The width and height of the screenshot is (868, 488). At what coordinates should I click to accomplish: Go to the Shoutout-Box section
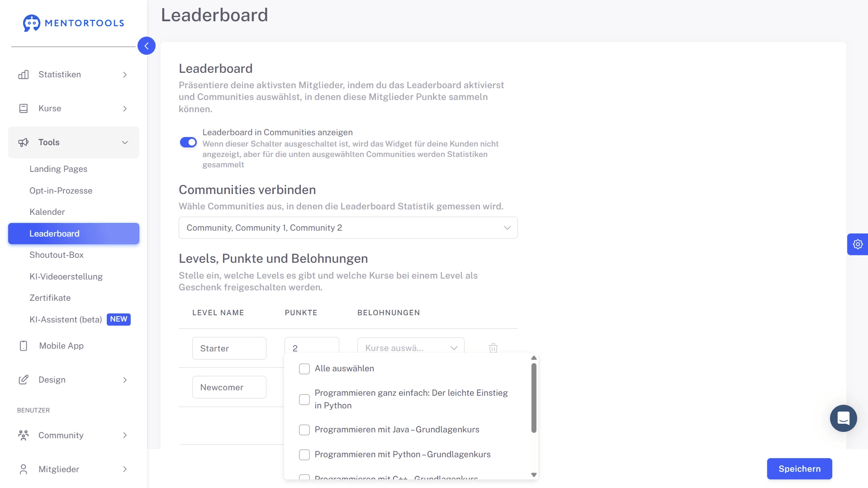click(x=57, y=255)
